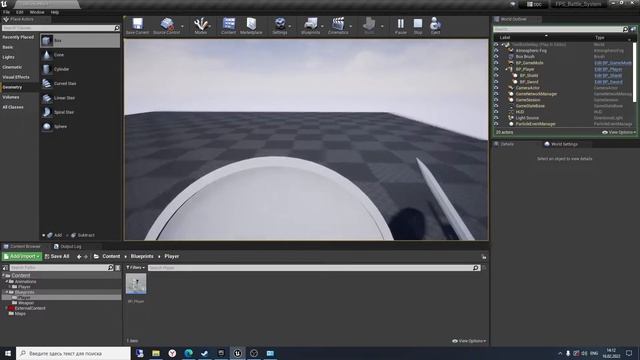This screenshot has width=640, height=360.
Task: Toggle sources panel collapse icon
Action: tap(5, 268)
